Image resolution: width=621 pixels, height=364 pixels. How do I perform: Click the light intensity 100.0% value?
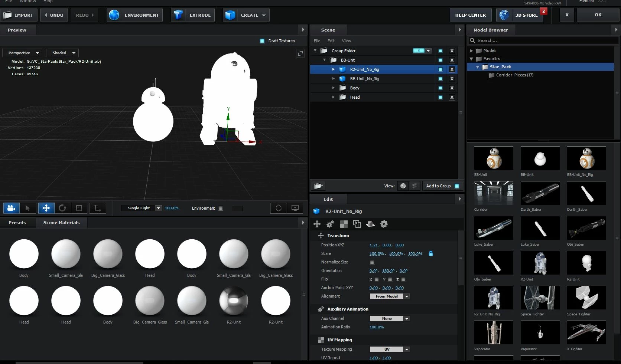pyautogui.click(x=172, y=208)
